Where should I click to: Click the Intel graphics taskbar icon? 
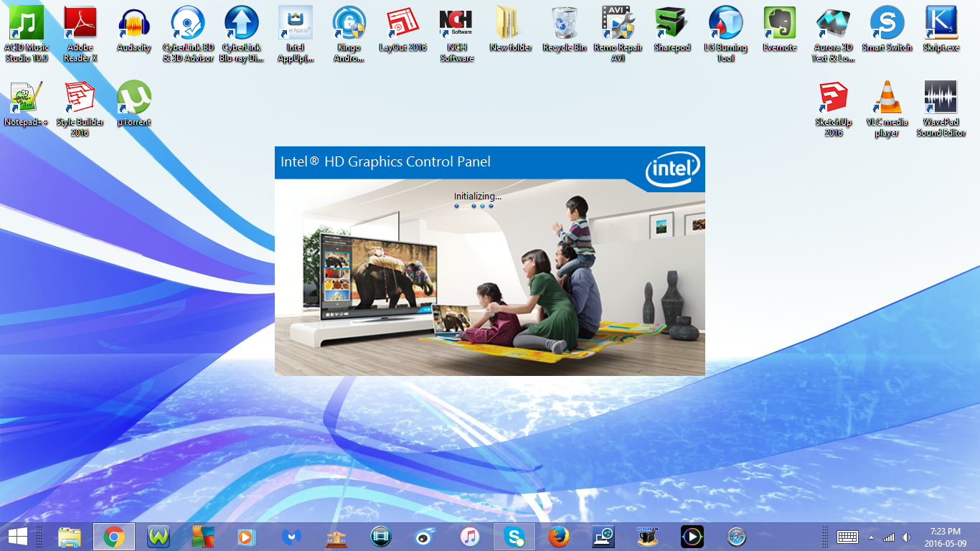603,537
